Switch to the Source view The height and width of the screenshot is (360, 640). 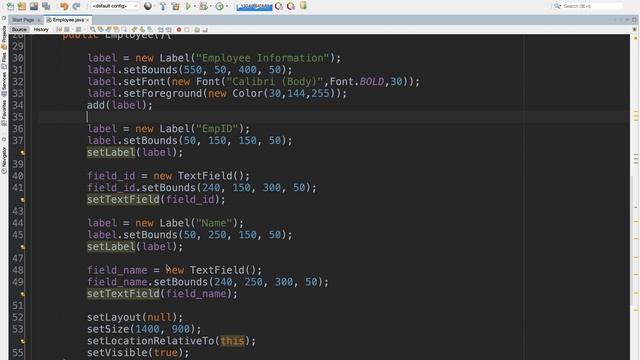[x=19, y=29]
